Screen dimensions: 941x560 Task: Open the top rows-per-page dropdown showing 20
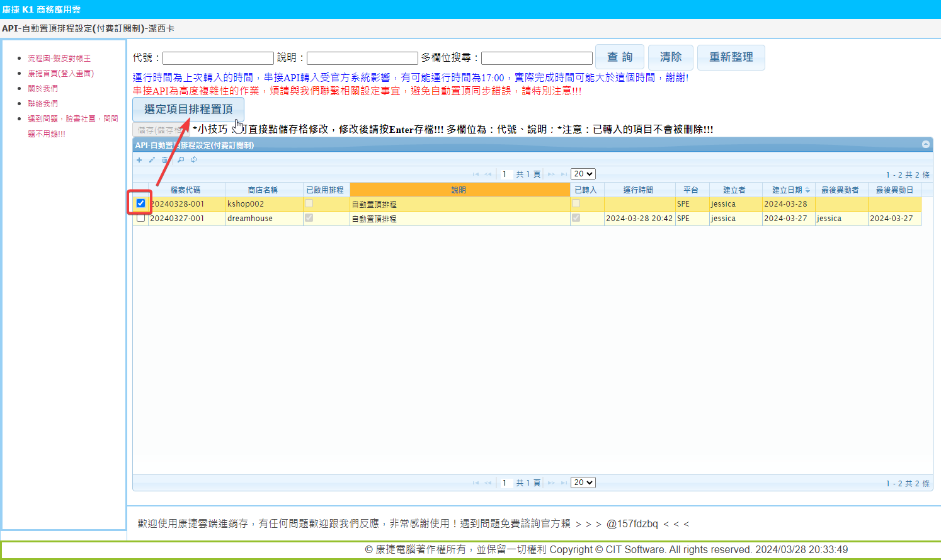(x=583, y=174)
